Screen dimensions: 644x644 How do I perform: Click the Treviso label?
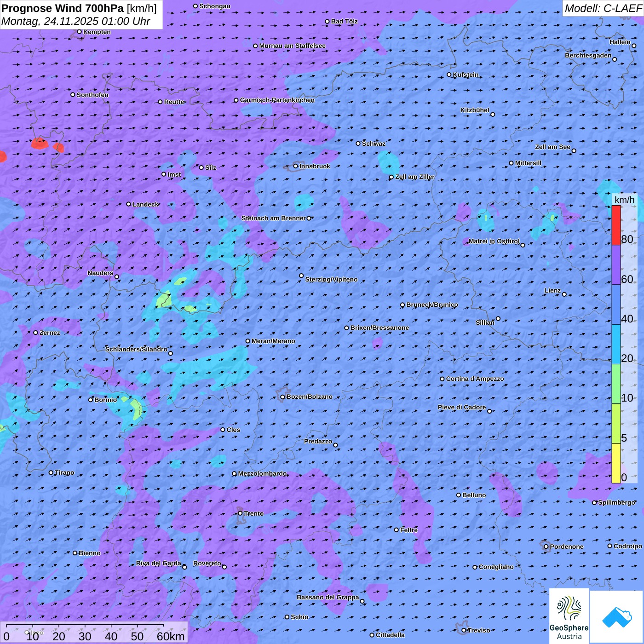[x=479, y=630]
